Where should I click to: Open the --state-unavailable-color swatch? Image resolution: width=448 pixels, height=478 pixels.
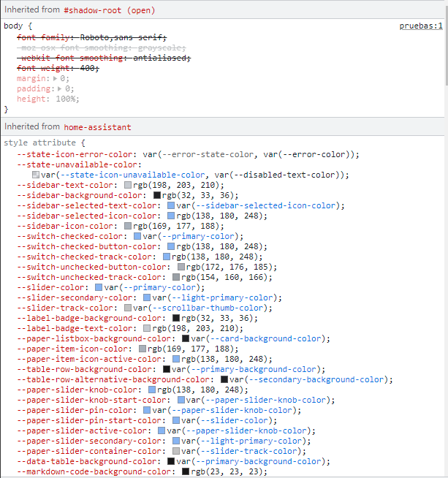pos(36,175)
